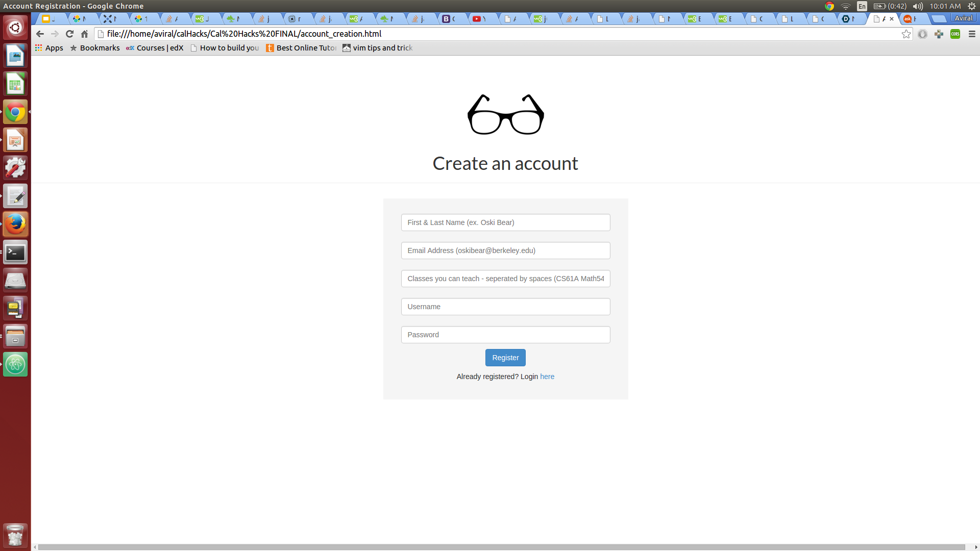
Task: Click the browser back arrow
Action: pos(40,34)
